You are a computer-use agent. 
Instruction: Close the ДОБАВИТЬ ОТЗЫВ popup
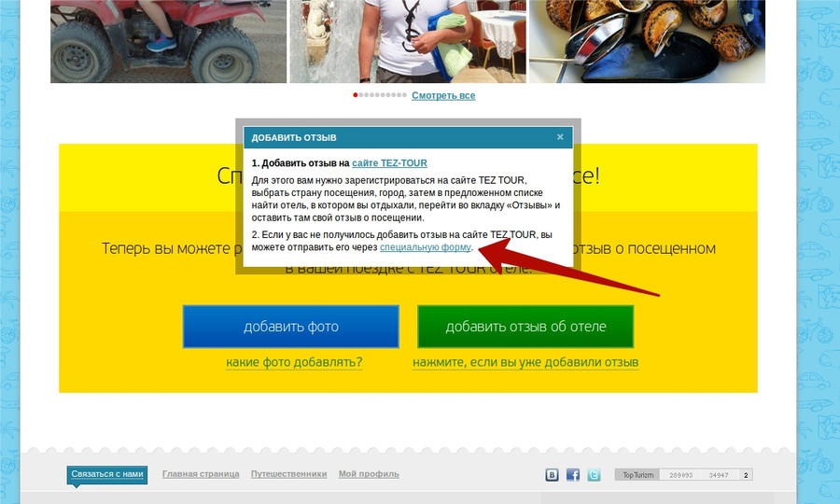tap(560, 137)
